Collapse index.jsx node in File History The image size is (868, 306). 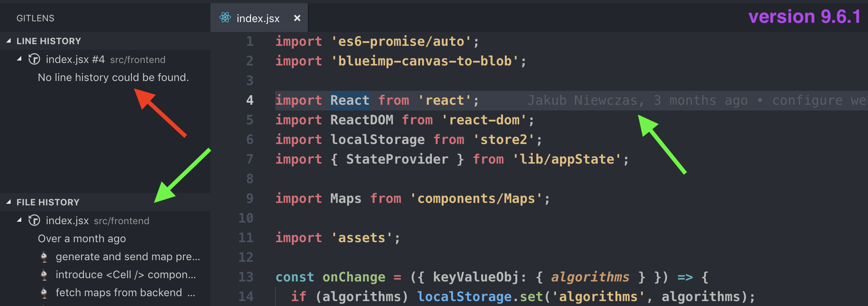pos(19,220)
